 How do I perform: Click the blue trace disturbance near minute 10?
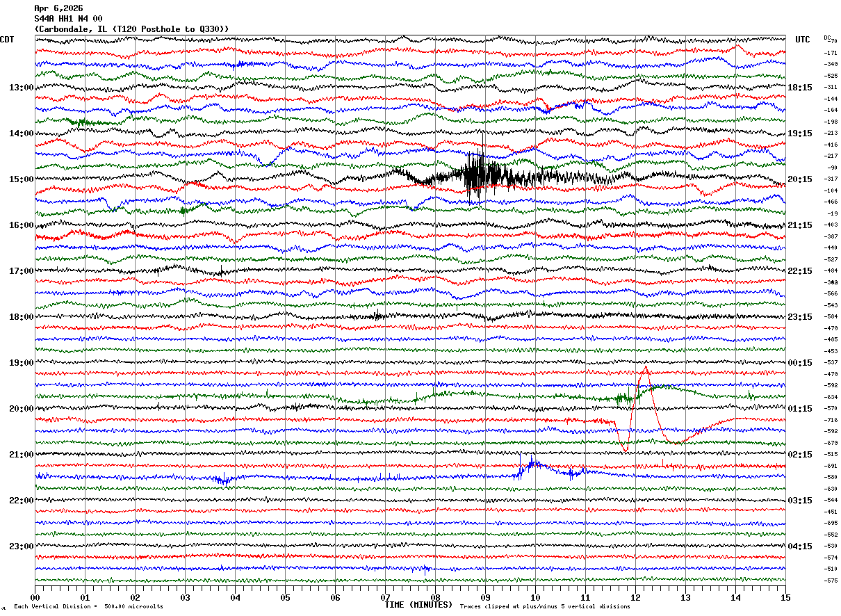click(x=532, y=464)
